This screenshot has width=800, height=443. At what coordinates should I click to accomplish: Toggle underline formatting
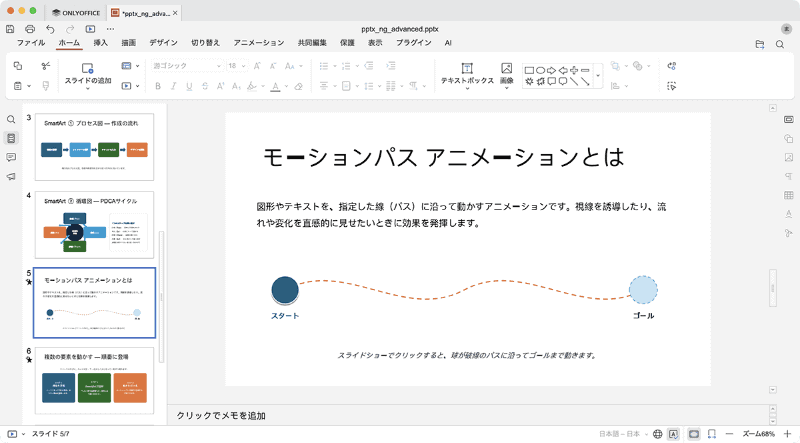189,86
